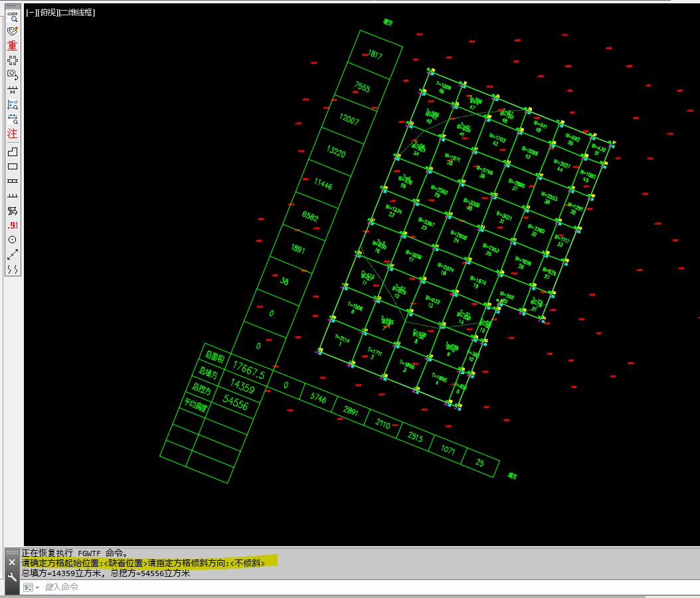Viewport: 700px width, 598px height.
Task: Select the 12007 table cell
Action: [x=349, y=120]
